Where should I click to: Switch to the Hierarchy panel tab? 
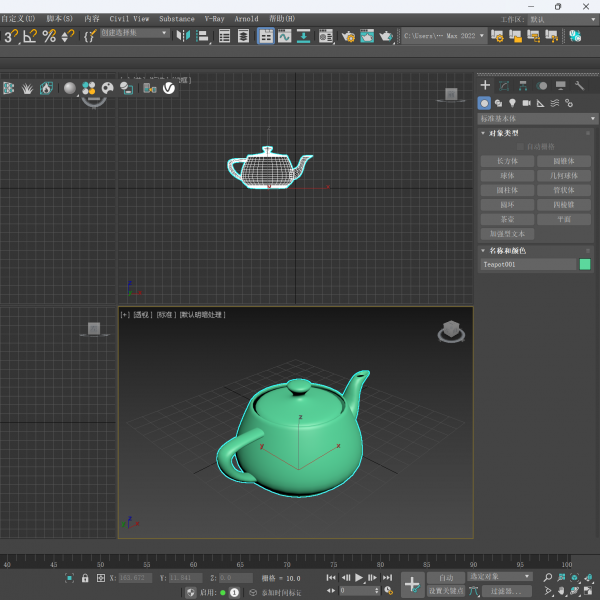click(523, 85)
